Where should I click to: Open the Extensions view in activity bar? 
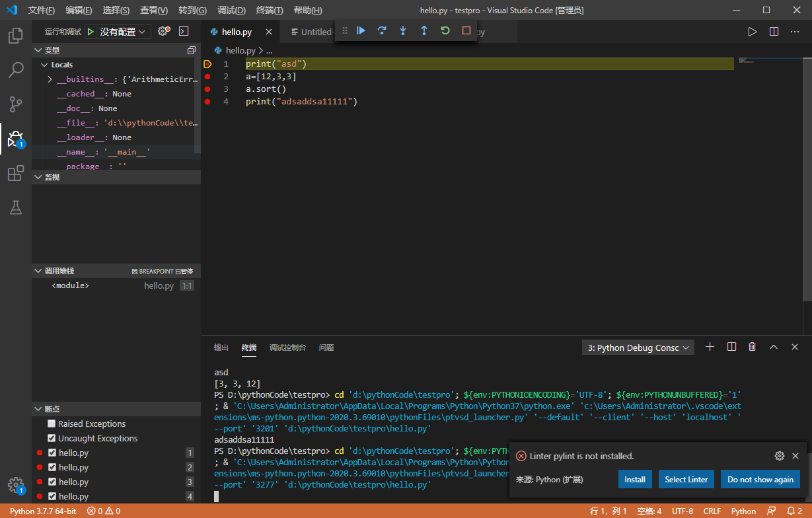tap(15, 174)
